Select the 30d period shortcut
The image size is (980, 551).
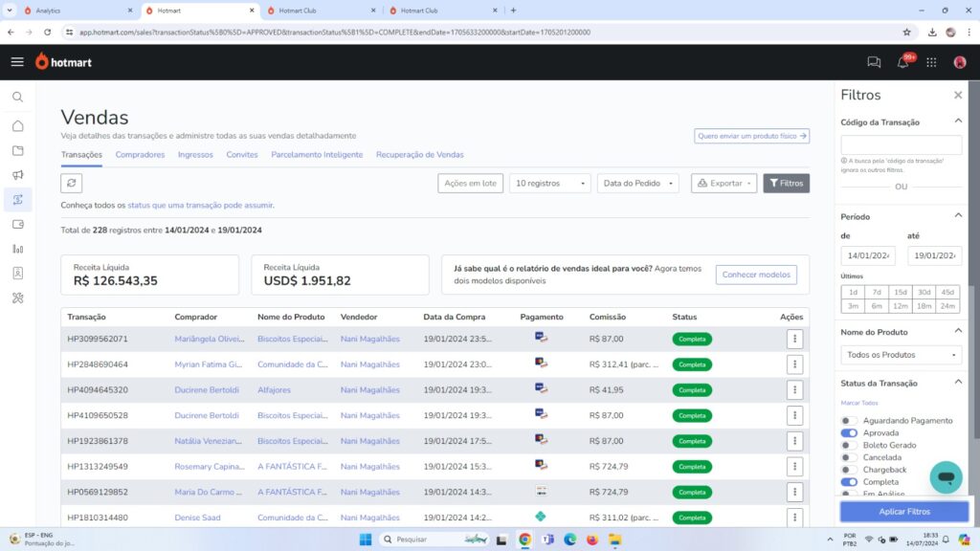924,292
